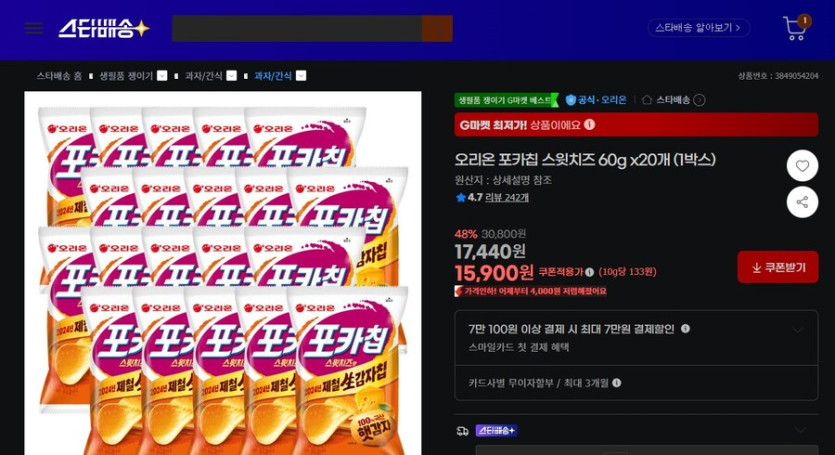The image size is (835, 455).
Task: Click the blue 과자/간식 breadcrumb
Action: [273, 76]
